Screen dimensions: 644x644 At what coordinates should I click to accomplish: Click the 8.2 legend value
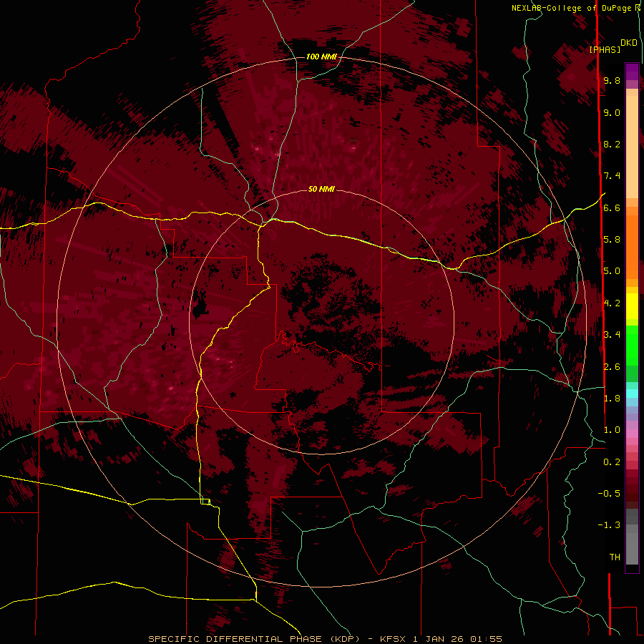point(612,144)
